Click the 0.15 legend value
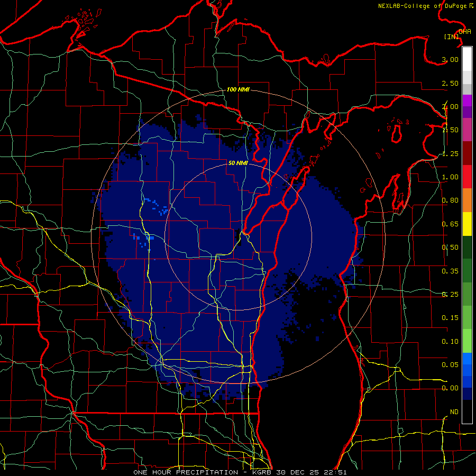476x476 pixels. pos(450,318)
